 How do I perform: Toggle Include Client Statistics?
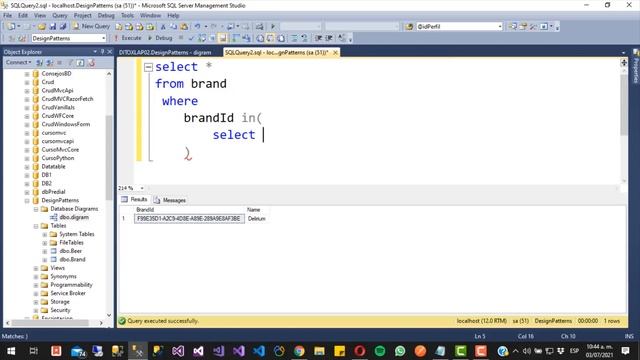click(246, 38)
